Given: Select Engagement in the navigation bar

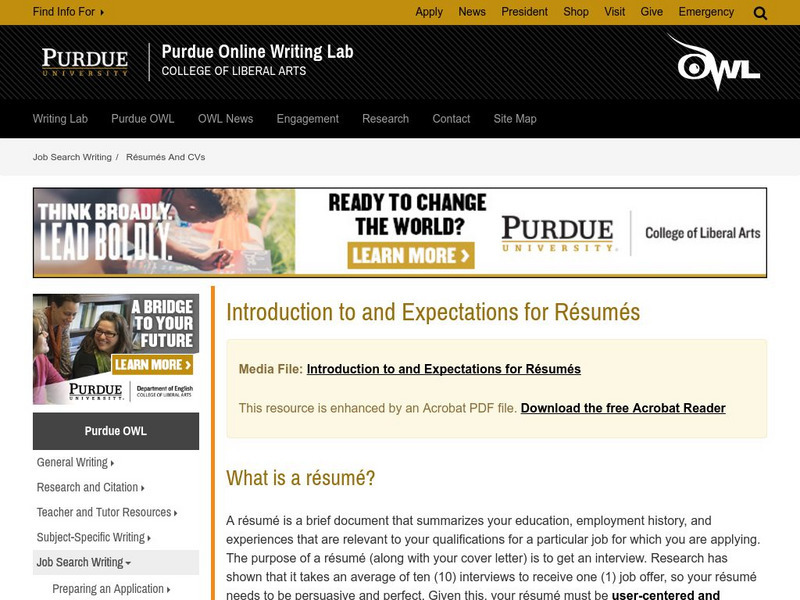Looking at the screenshot, I should pos(305,118).
